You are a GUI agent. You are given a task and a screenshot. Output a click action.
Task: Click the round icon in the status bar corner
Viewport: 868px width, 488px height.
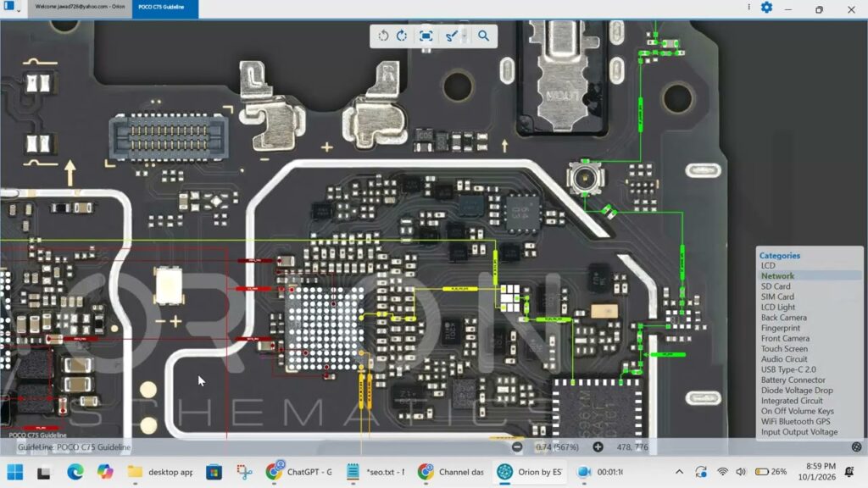tap(856, 447)
